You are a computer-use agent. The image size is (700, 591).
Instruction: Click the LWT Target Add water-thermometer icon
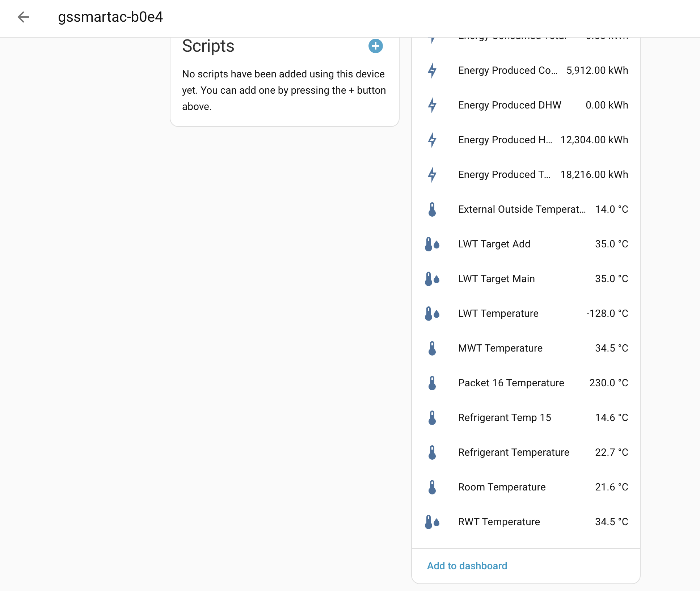pyautogui.click(x=432, y=244)
